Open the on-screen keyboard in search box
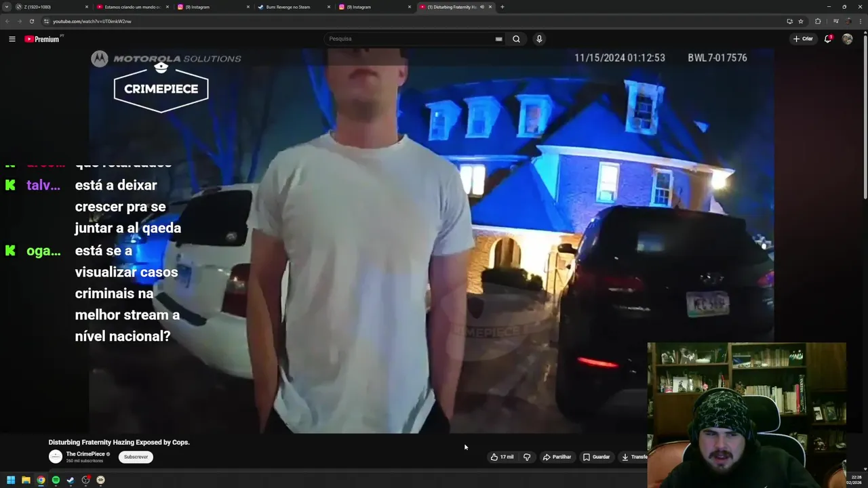This screenshot has height=488, width=868. 499,39
